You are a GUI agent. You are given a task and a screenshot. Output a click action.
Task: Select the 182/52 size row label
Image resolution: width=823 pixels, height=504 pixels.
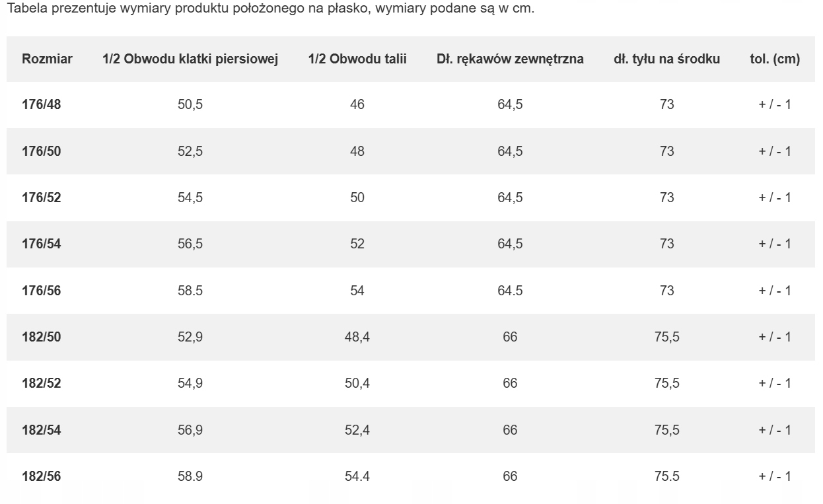tap(41, 383)
